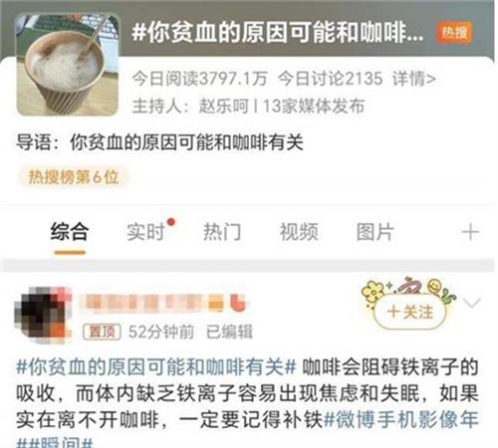Select the 综合 tab
This screenshot has width=498, height=448.
pos(70,232)
